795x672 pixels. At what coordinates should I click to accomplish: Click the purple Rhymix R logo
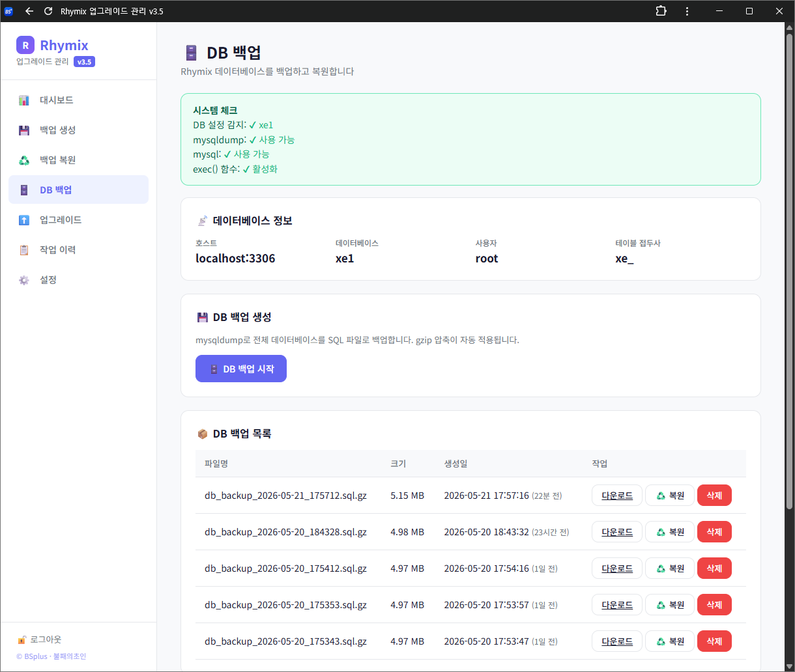tap(25, 45)
